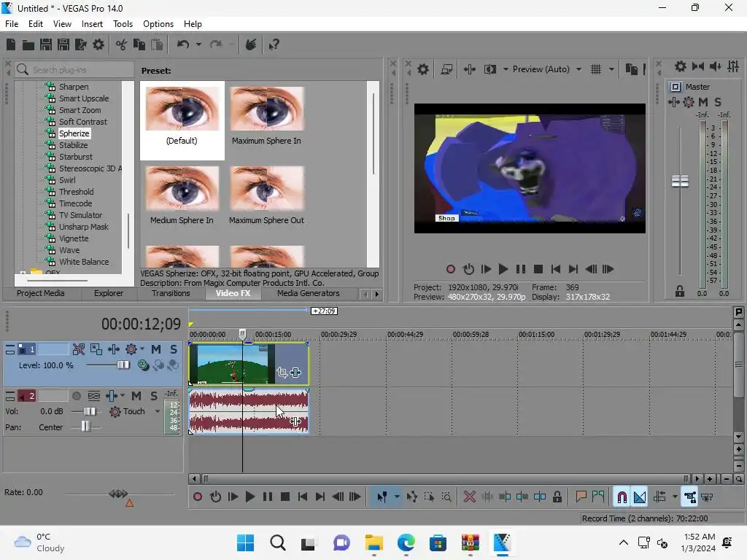Click the Undo arrow icon
Viewport: 747px width, 560px height.
(x=183, y=44)
